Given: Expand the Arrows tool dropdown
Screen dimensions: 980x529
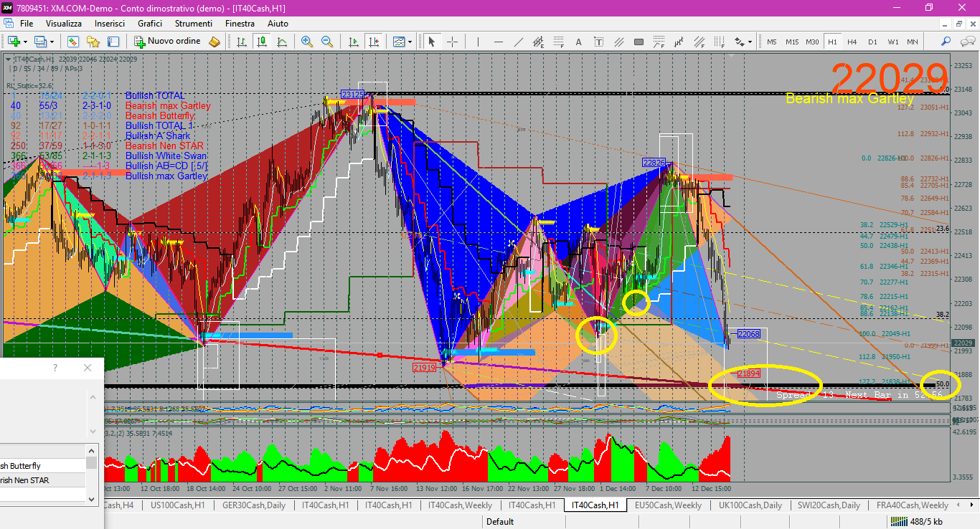Looking at the screenshot, I should (x=750, y=42).
